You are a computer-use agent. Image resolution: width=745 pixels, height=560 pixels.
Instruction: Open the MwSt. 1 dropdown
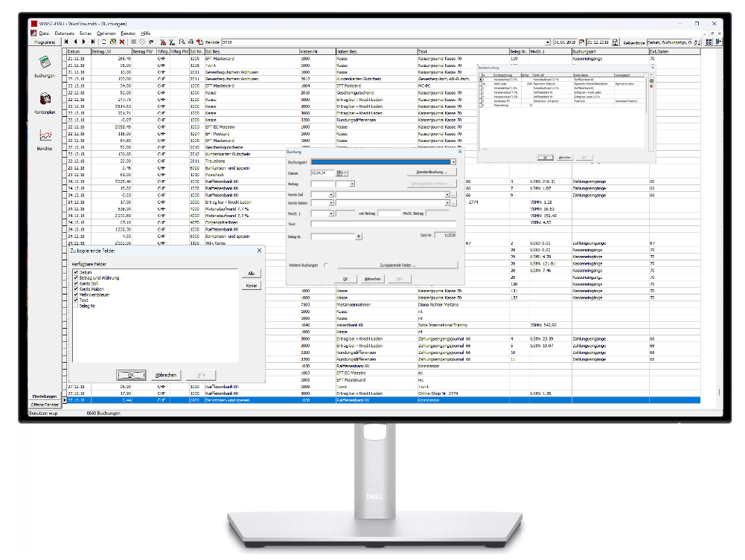pos(330,213)
